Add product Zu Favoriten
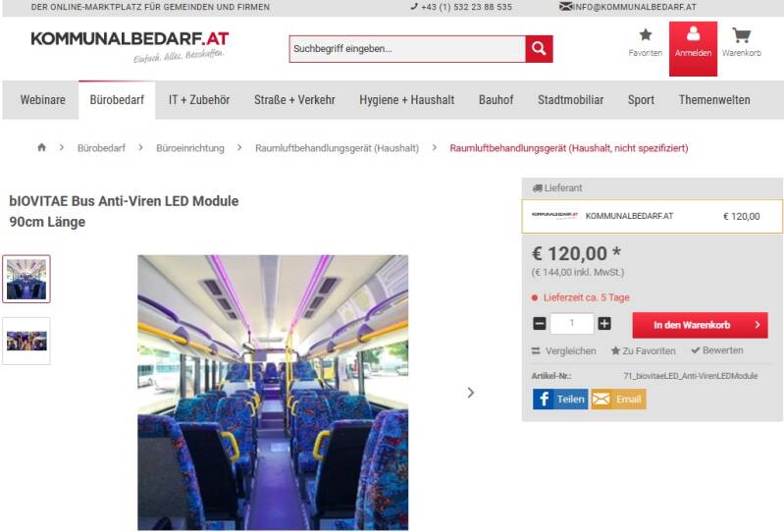The height and width of the screenshot is (532, 784). [643, 351]
